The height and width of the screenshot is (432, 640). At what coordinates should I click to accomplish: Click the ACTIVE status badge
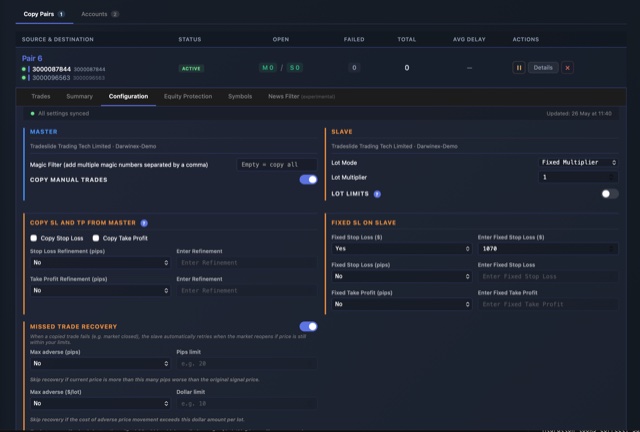tap(191, 68)
